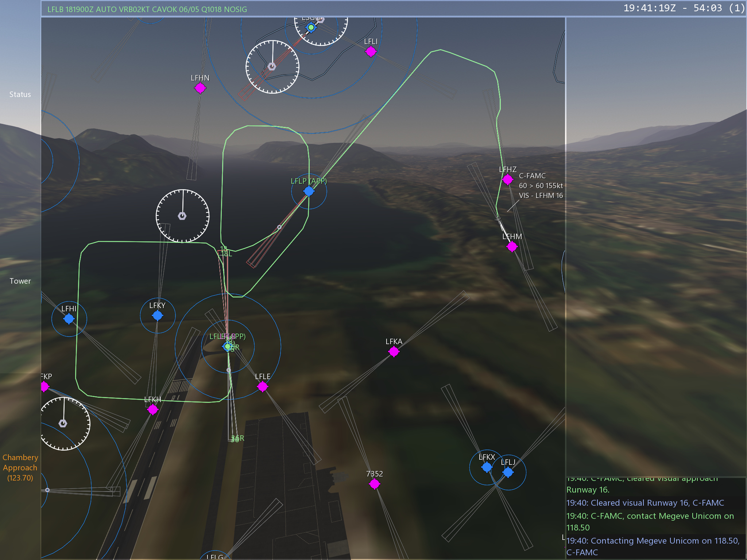Select the 7352 magenta marker
The width and height of the screenshot is (747, 560).
(374, 484)
